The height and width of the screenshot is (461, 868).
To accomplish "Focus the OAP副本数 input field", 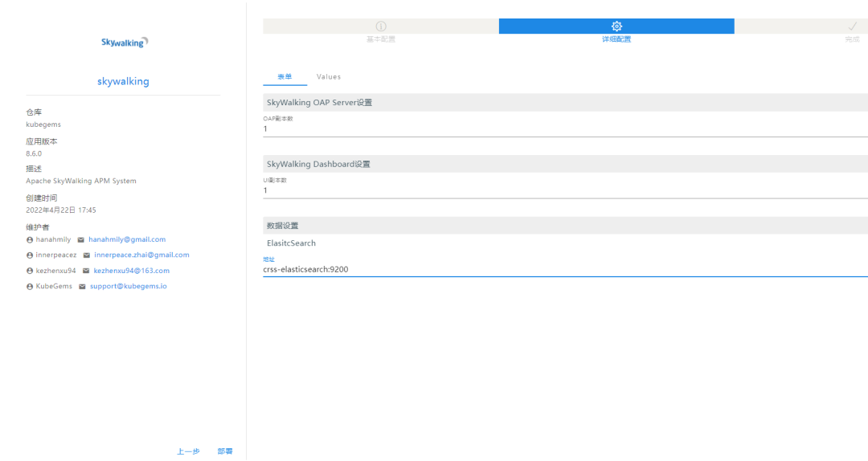I will click(565, 129).
